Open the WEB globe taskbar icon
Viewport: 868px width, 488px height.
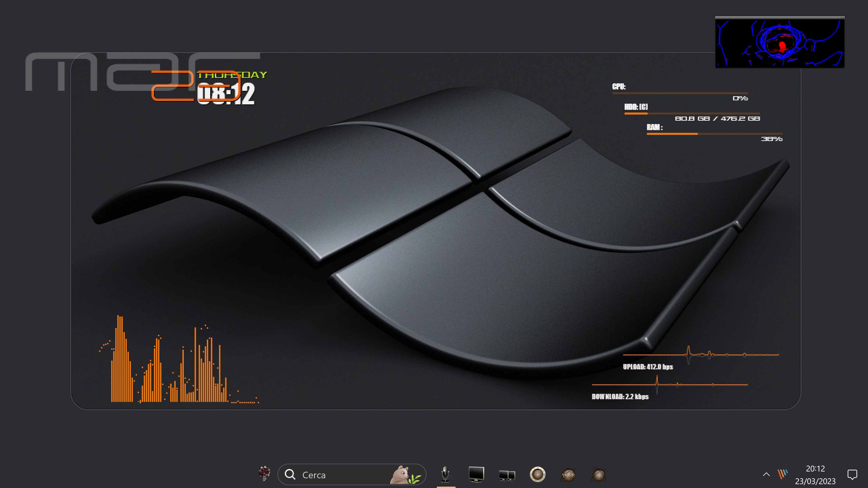click(x=568, y=475)
